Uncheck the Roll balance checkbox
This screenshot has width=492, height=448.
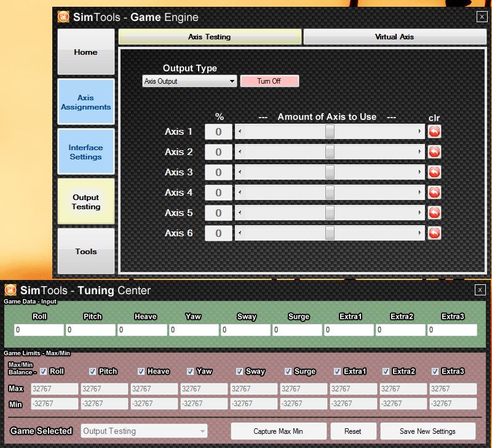[43, 371]
